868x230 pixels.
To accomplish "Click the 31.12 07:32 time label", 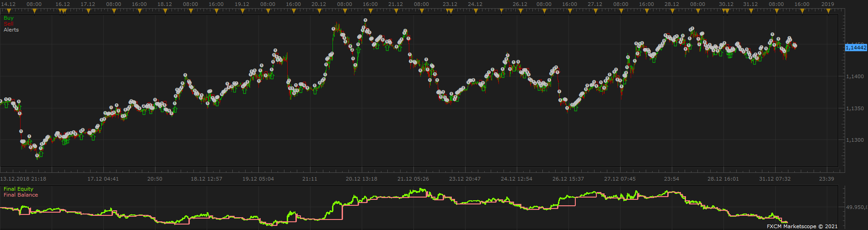I will pyautogui.click(x=775, y=179).
